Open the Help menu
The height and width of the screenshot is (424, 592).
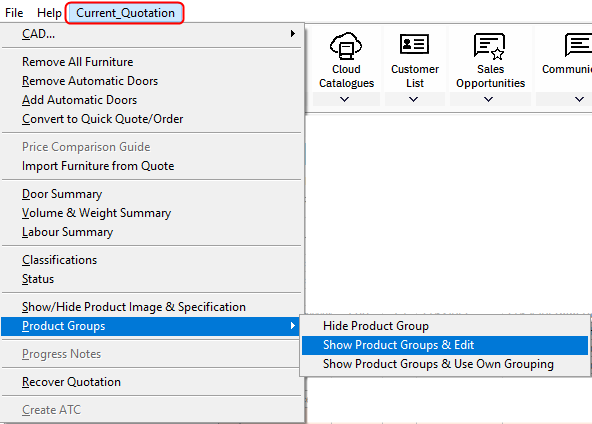pyautogui.click(x=49, y=13)
